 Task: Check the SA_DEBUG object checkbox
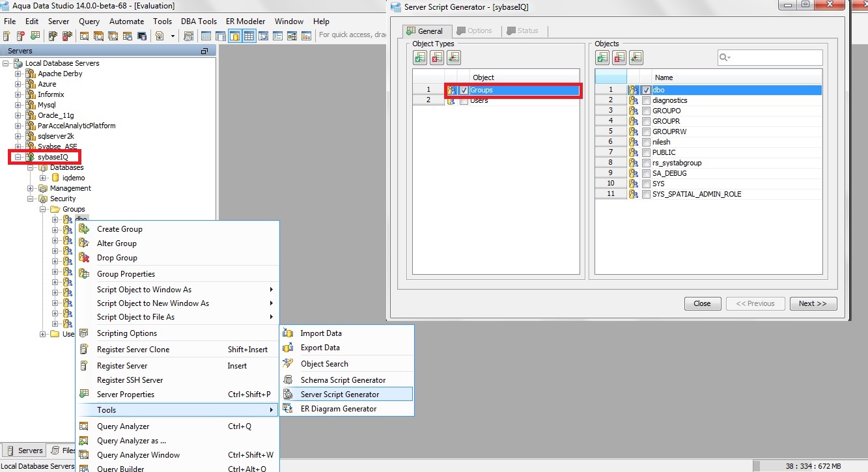(646, 173)
